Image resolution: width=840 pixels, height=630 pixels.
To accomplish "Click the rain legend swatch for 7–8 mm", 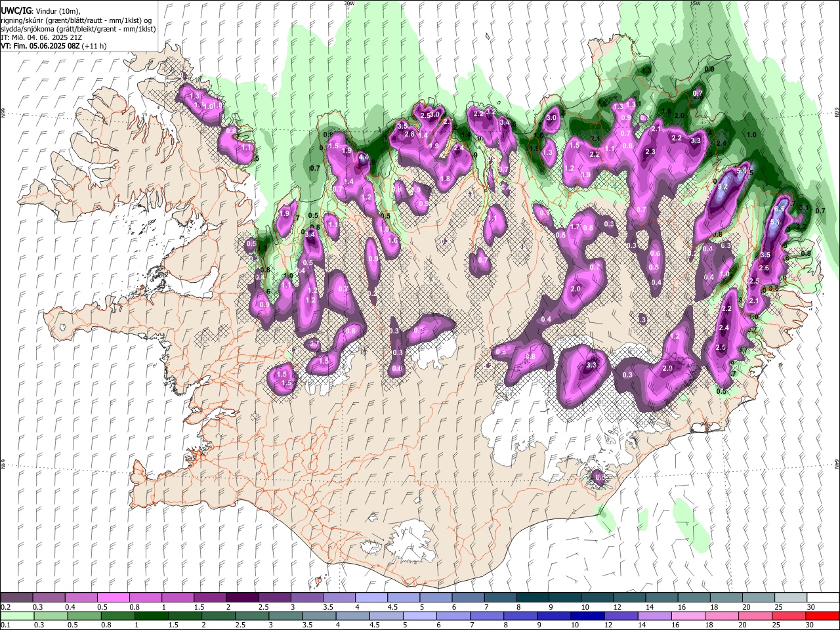I will point(487,616).
